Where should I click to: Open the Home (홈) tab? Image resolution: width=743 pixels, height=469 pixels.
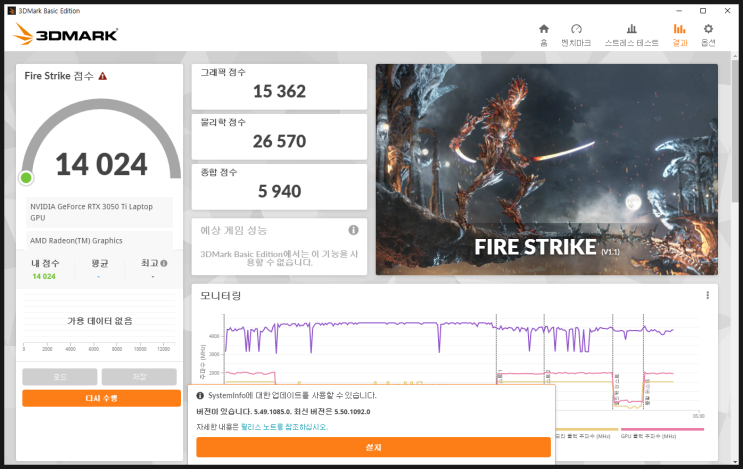[x=544, y=36]
